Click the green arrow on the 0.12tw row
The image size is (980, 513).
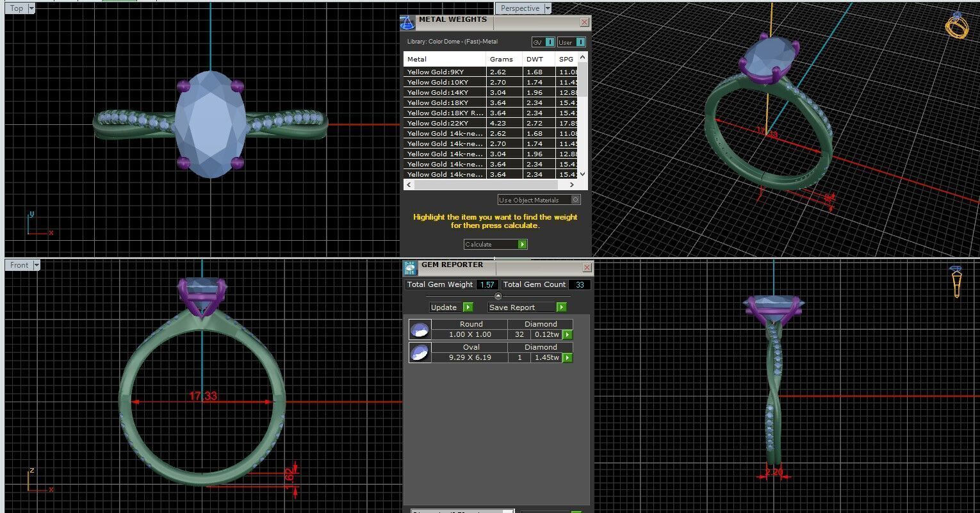click(x=567, y=334)
